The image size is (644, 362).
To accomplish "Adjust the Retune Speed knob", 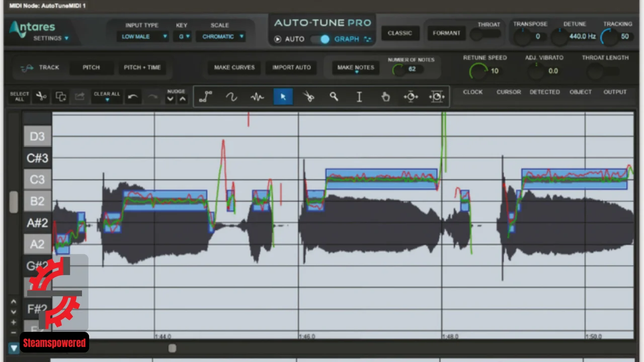I will [478, 71].
